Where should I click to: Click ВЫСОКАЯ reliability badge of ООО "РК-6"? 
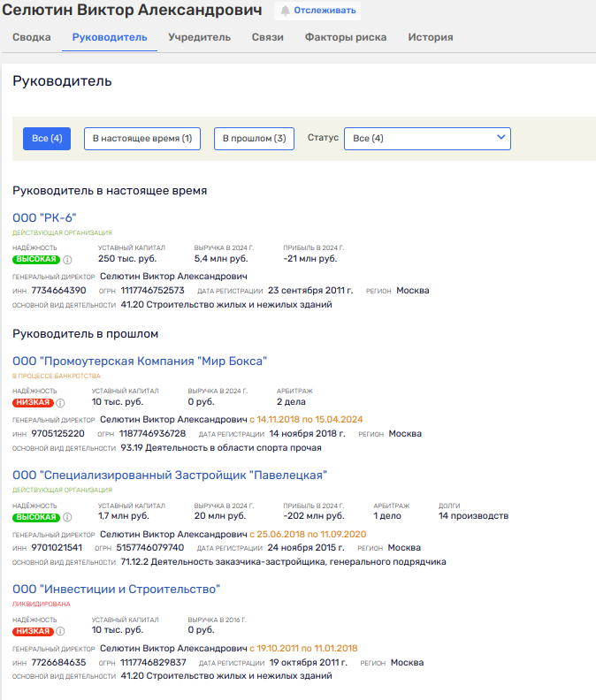coord(35,259)
